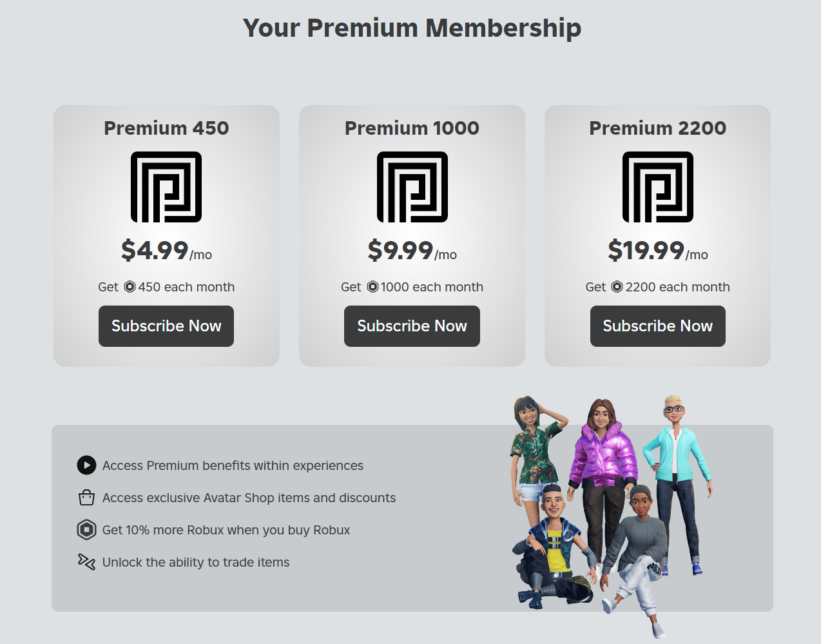Viewport: 821px width, 644px height.
Task: Click the Robux hexagon icon for 10% more
Action: (86, 530)
